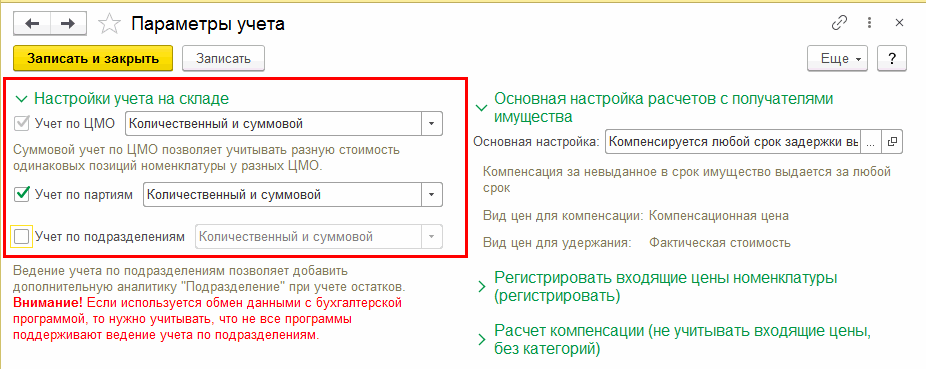Click Учет по ЦМО value field
Screen dimensions: 926x369
point(273,123)
